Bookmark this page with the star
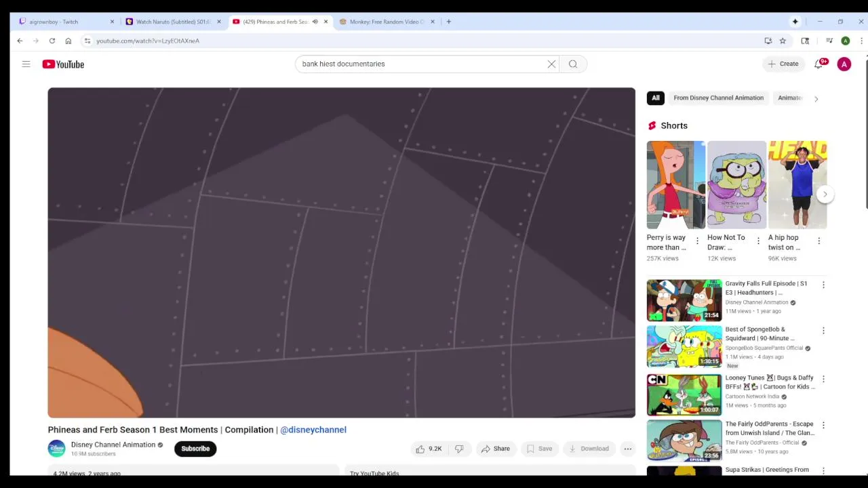This screenshot has width=868, height=488. coord(783,41)
